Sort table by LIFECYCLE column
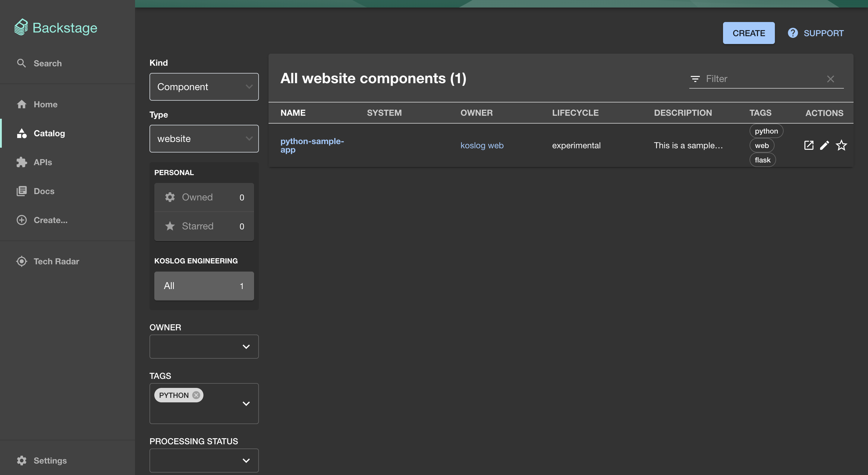Image resolution: width=868 pixels, height=475 pixels. coord(575,113)
